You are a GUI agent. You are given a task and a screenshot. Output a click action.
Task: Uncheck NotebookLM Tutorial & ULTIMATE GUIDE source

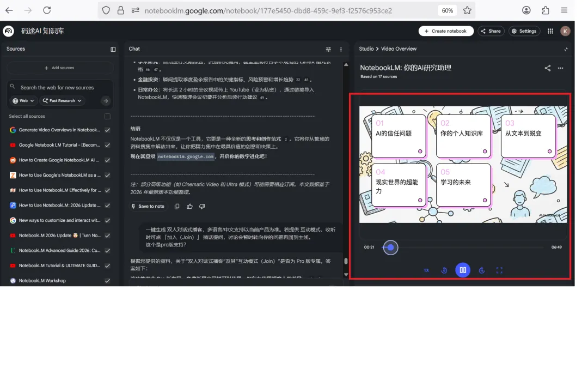[107, 266]
